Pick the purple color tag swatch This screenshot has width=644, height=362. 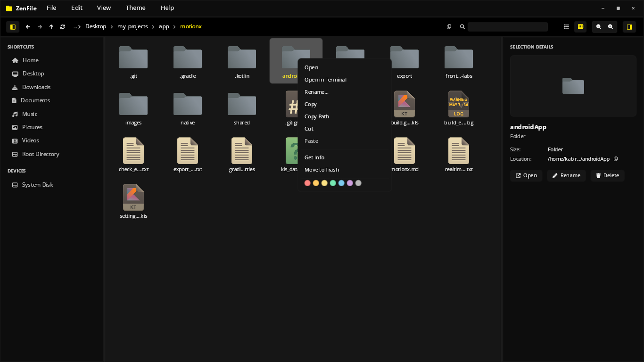350,183
